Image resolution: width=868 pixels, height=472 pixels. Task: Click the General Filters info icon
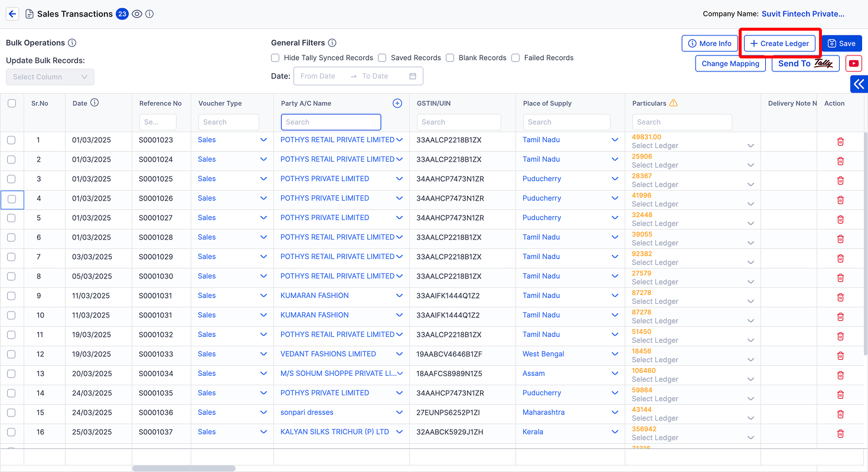click(332, 42)
